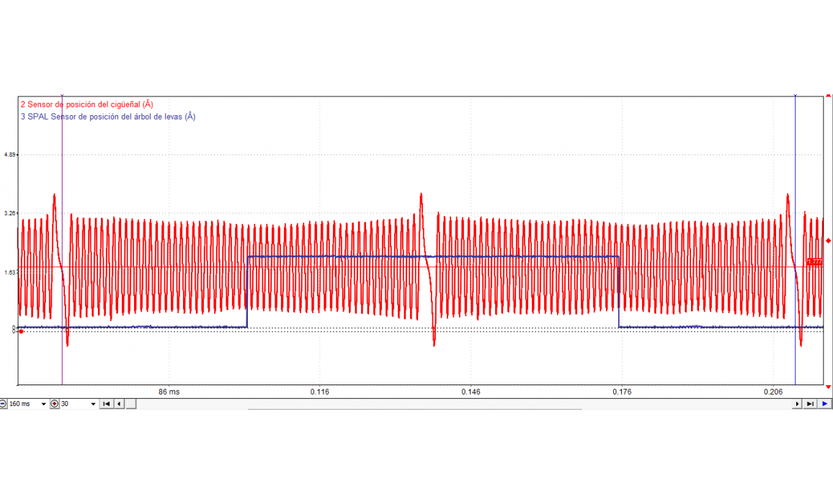The image size is (833, 504).
Task: Click the red zoom in plus icon
Action: (55, 404)
